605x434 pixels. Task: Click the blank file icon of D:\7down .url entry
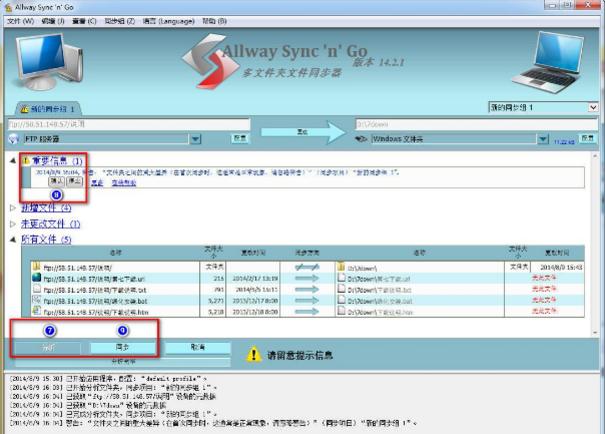[x=341, y=277]
